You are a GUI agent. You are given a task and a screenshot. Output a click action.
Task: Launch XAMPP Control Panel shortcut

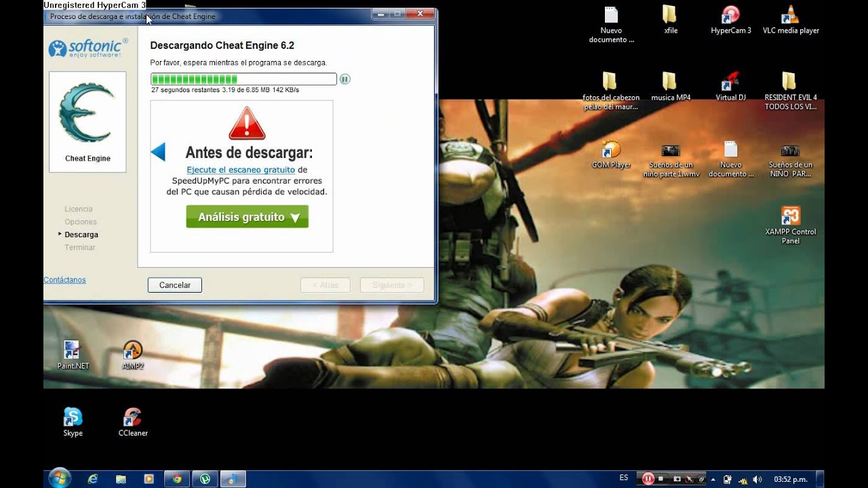[791, 225]
